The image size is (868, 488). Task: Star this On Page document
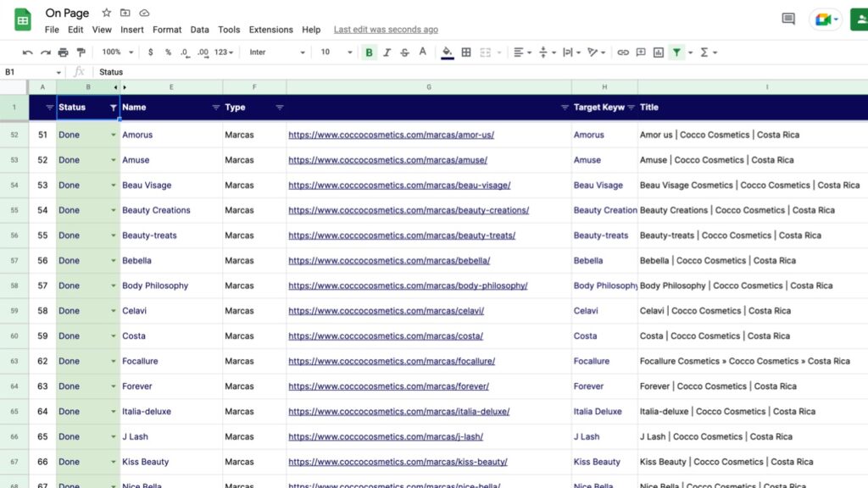point(106,13)
